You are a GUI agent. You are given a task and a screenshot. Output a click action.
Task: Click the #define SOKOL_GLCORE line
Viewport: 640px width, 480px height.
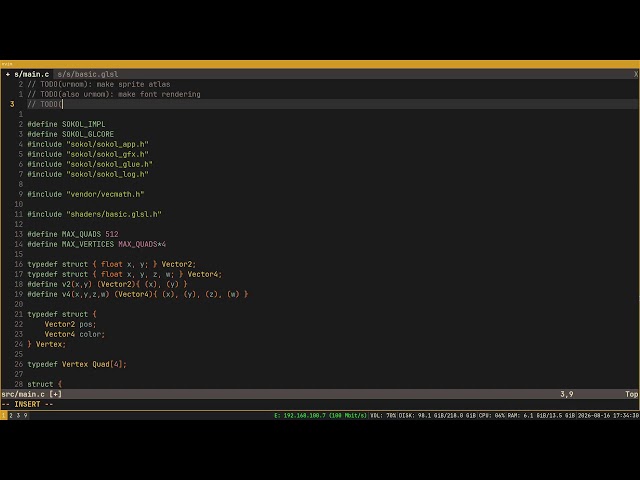click(71, 134)
